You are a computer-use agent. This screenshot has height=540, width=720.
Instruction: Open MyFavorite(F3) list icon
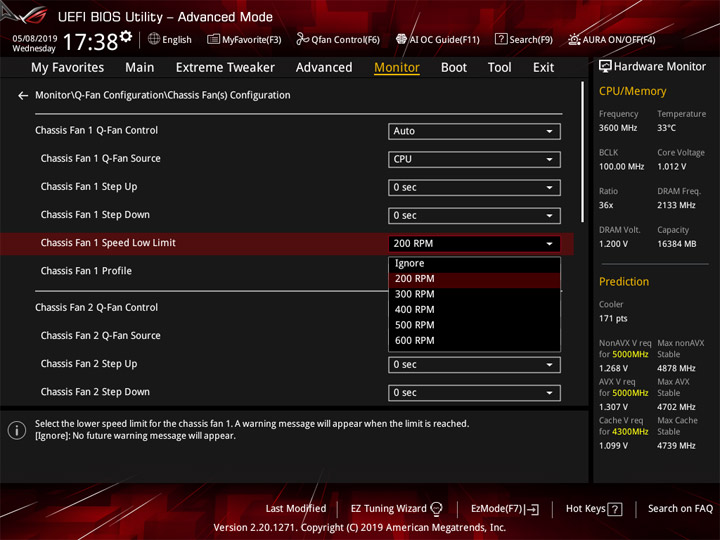pyautogui.click(x=213, y=39)
